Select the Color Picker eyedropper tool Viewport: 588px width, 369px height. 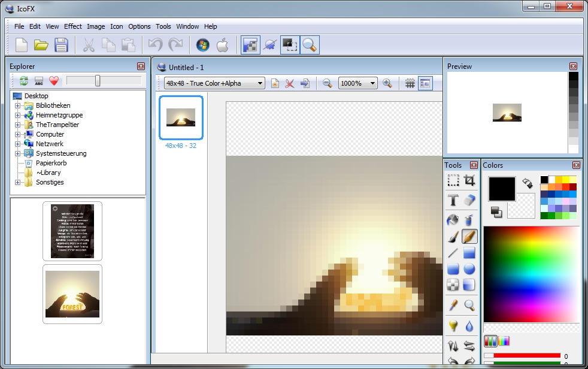pos(453,306)
